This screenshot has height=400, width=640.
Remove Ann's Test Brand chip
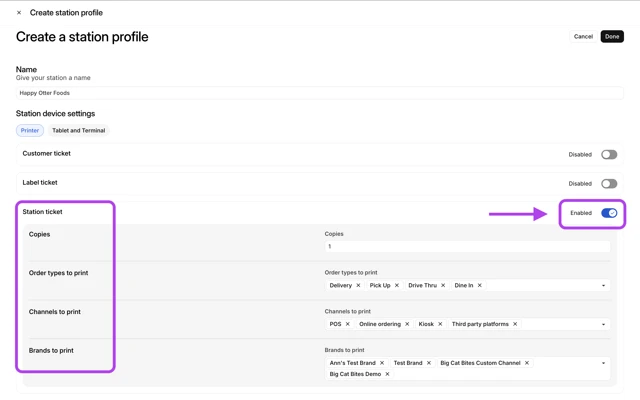coord(382,363)
